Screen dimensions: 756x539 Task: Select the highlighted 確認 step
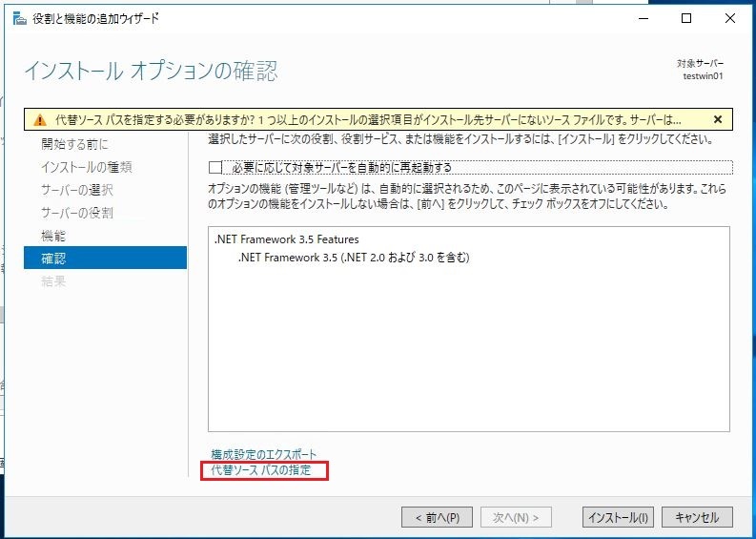pyautogui.click(x=105, y=258)
